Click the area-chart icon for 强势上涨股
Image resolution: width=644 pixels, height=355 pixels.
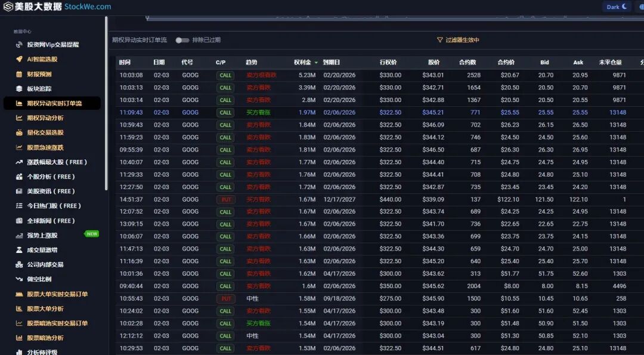pos(19,236)
